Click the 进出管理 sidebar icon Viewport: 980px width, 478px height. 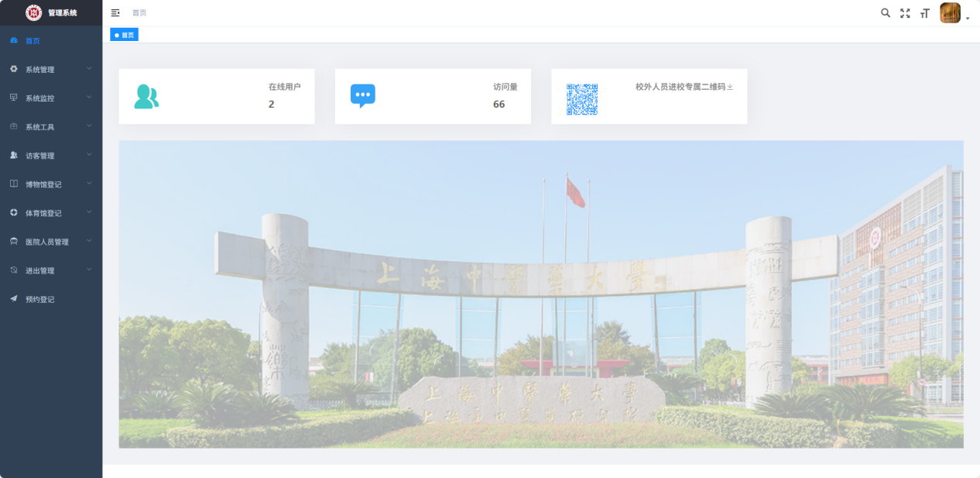[x=14, y=270]
